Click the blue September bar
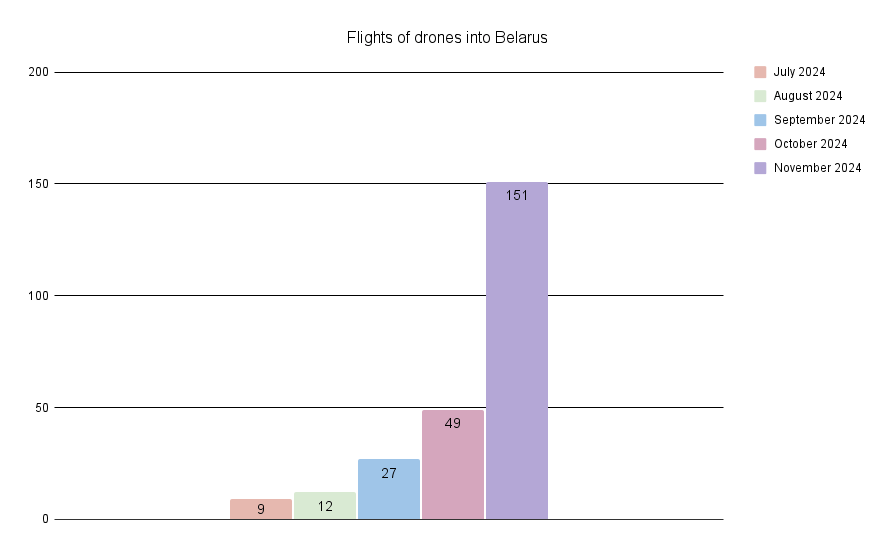This screenshot has height=554, width=894. point(389,497)
